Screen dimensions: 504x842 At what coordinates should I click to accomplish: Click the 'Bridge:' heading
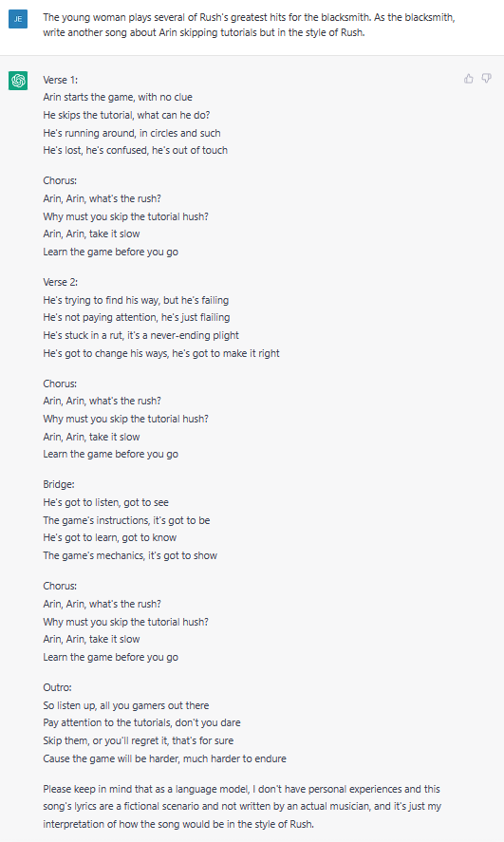tap(59, 484)
